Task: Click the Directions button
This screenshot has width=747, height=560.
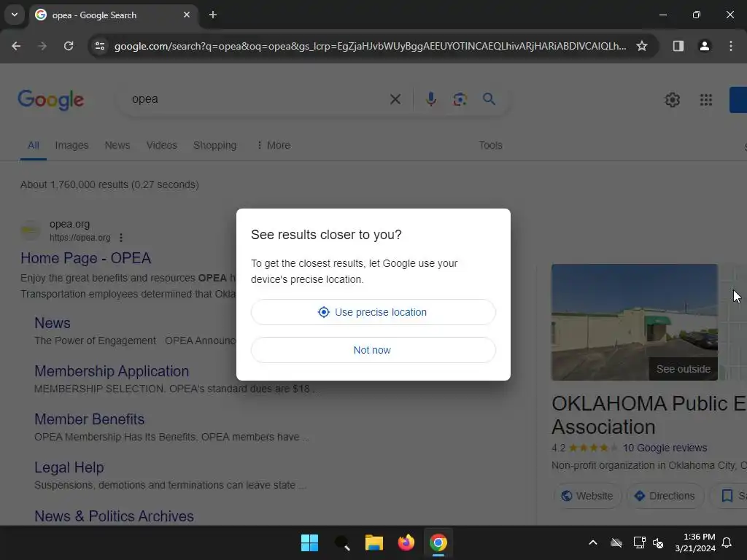Action: coord(665,496)
